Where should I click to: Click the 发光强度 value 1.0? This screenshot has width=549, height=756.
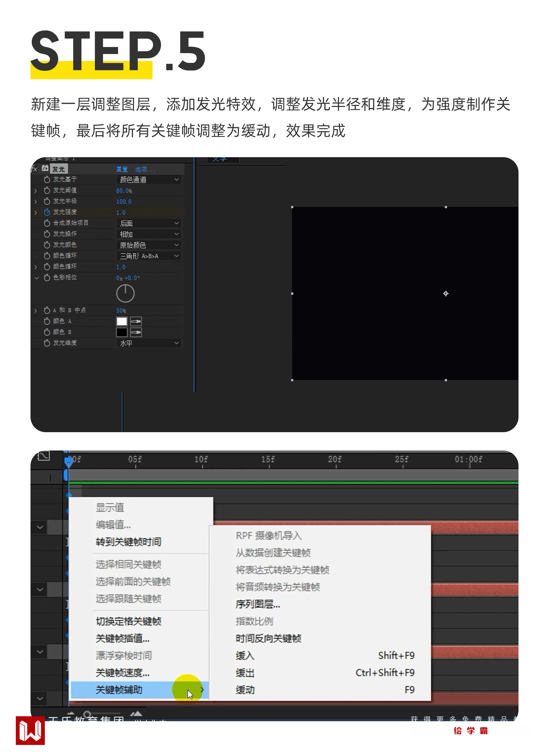(120, 212)
